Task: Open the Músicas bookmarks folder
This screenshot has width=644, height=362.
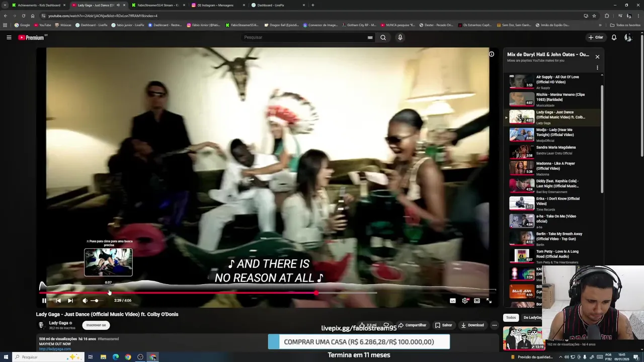Action: point(63,25)
